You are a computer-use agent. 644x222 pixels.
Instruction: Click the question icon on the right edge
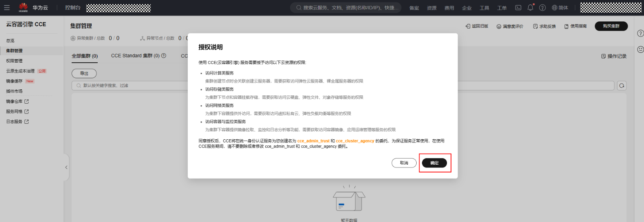point(640,34)
